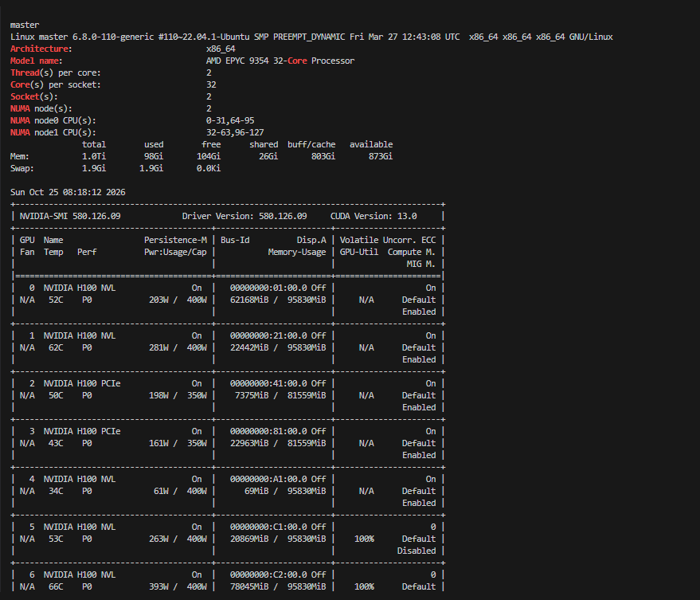Click the NUMA node0 value '0-31,64-95'
The width and height of the screenshot is (700, 600).
point(230,120)
